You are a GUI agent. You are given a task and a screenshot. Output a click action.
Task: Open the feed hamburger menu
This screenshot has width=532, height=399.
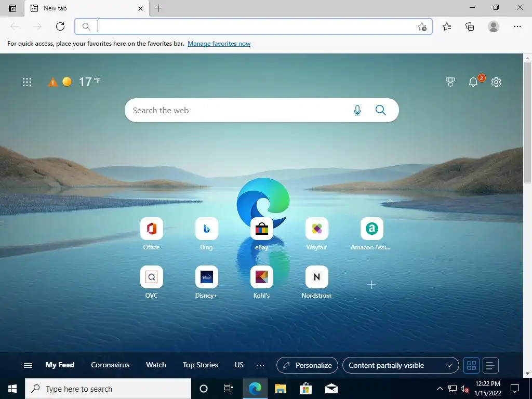click(x=28, y=365)
